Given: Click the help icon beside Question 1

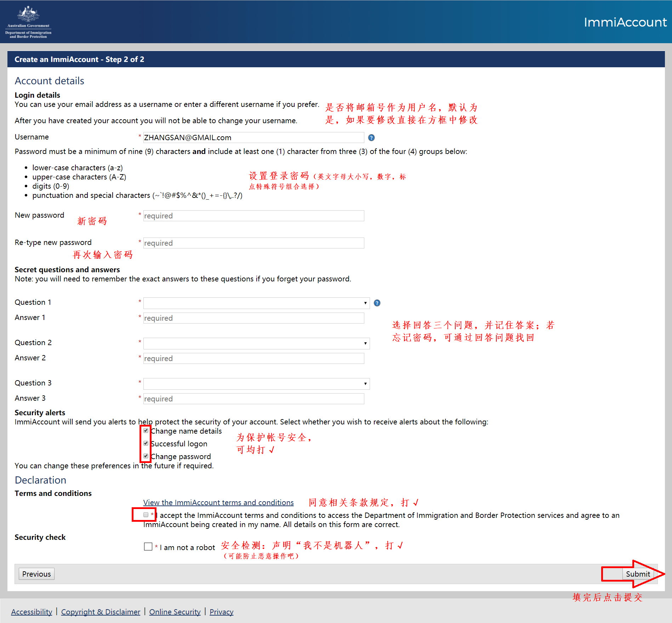Looking at the screenshot, I should (377, 303).
